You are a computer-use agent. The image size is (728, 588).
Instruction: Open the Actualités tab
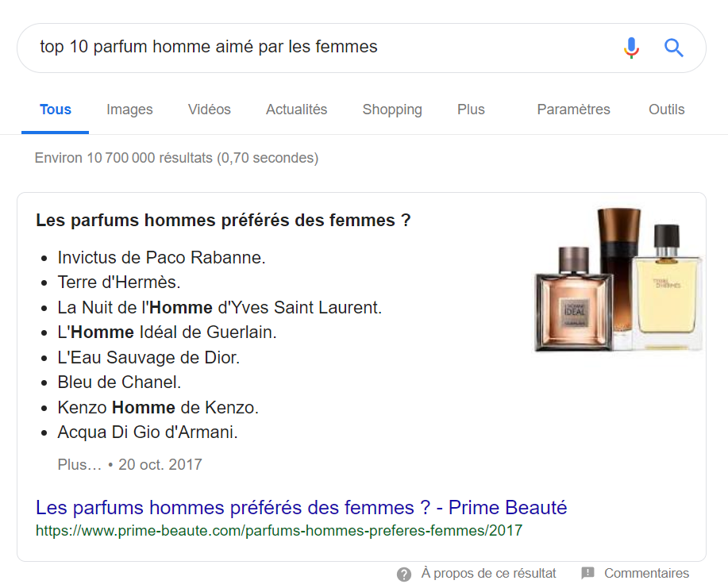coord(297,110)
